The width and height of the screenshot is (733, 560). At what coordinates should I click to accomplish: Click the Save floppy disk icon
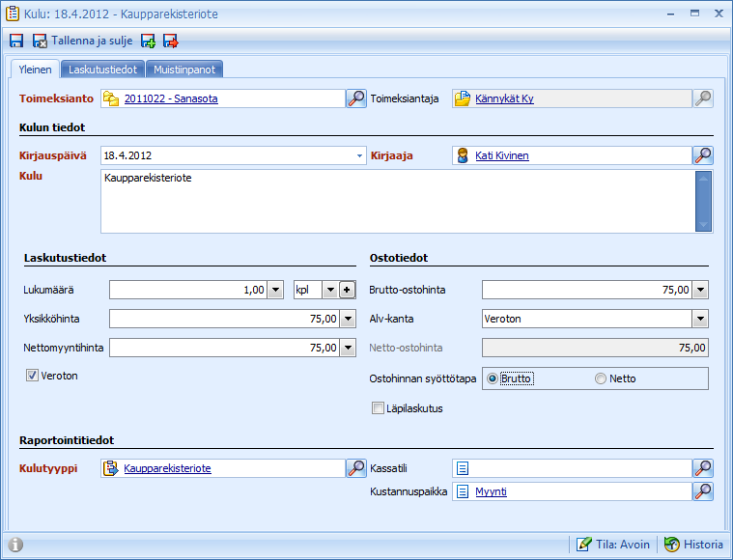click(16, 42)
